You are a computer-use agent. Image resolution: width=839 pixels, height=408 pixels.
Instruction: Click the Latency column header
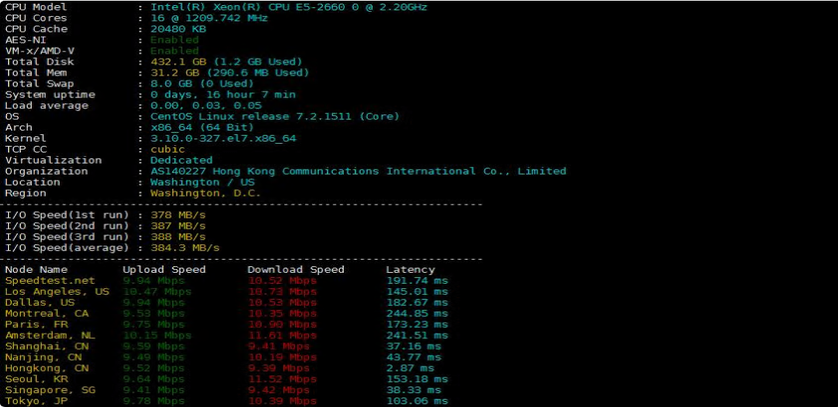pyautogui.click(x=410, y=270)
